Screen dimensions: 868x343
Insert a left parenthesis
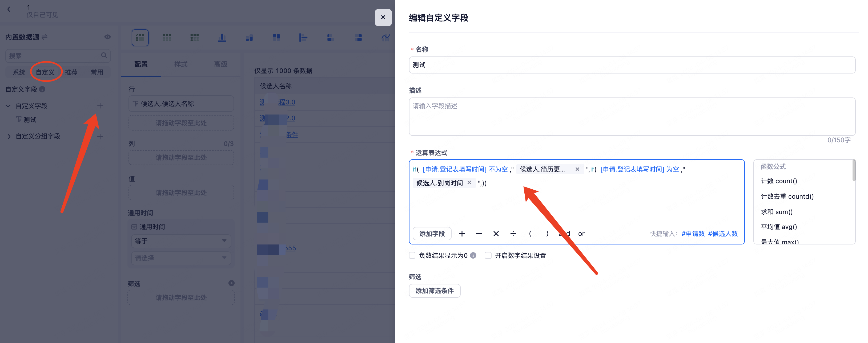pyautogui.click(x=530, y=234)
